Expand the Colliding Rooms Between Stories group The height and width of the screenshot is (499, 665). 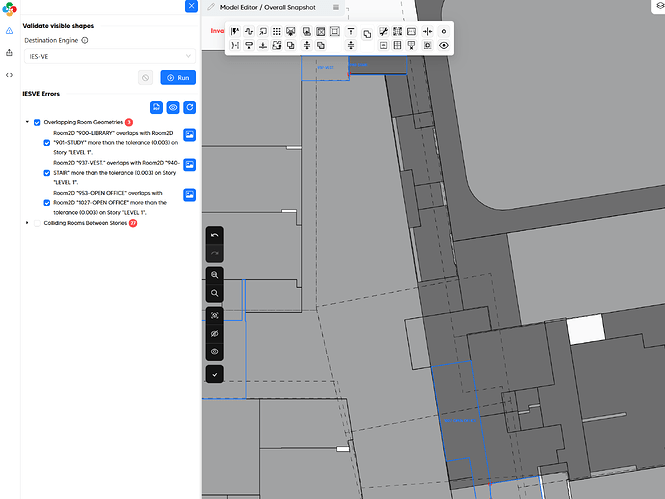click(x=27, y=223)
